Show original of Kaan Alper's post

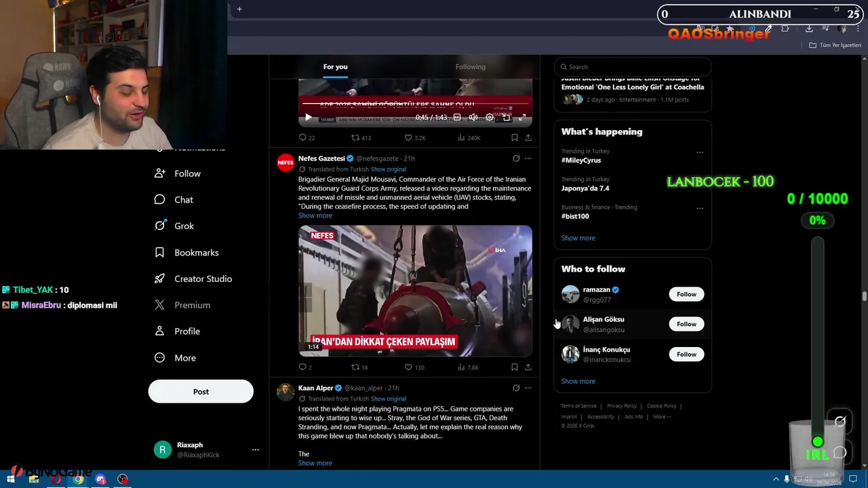[x=389, y=399]
